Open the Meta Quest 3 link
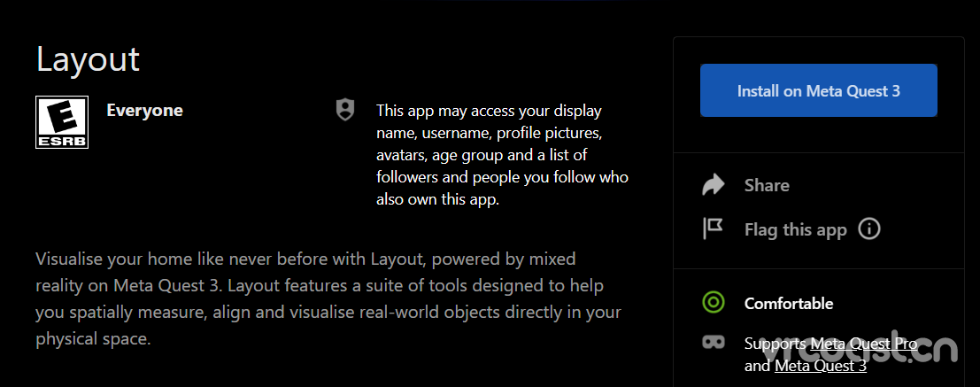The height and width of the screenshot is (387, 980). tap(821, 367)
